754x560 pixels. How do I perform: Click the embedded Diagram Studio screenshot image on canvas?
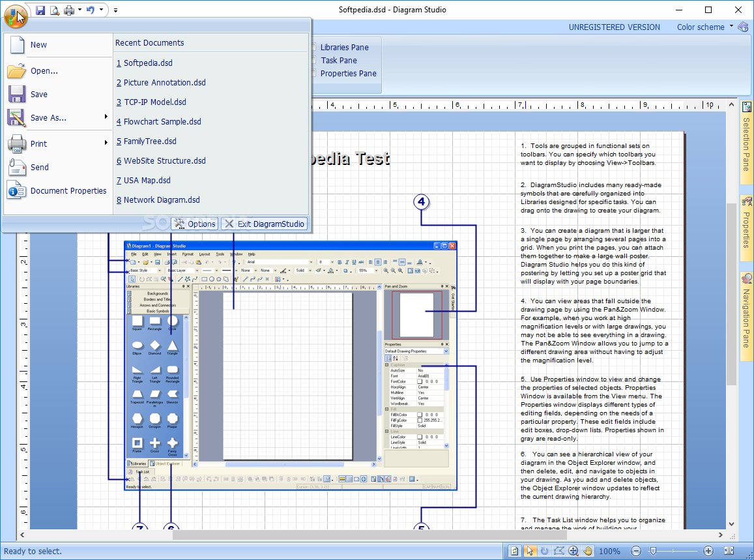point(291,366)
